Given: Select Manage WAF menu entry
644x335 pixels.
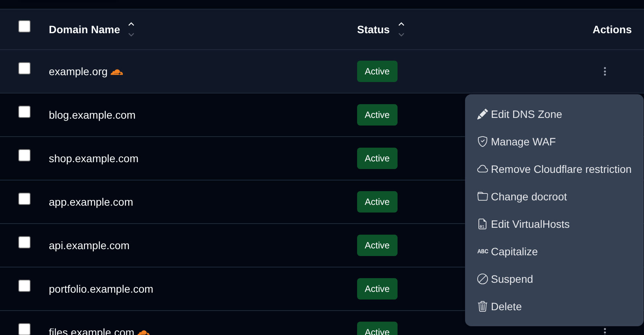Looking at the screenshot, I should [554, 142].
